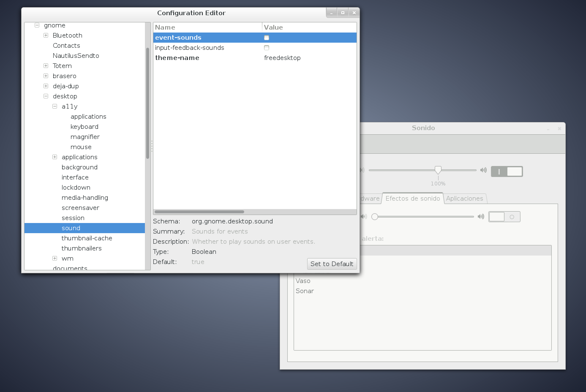
Task: Close the Sonido window
Action: [559, 128]
